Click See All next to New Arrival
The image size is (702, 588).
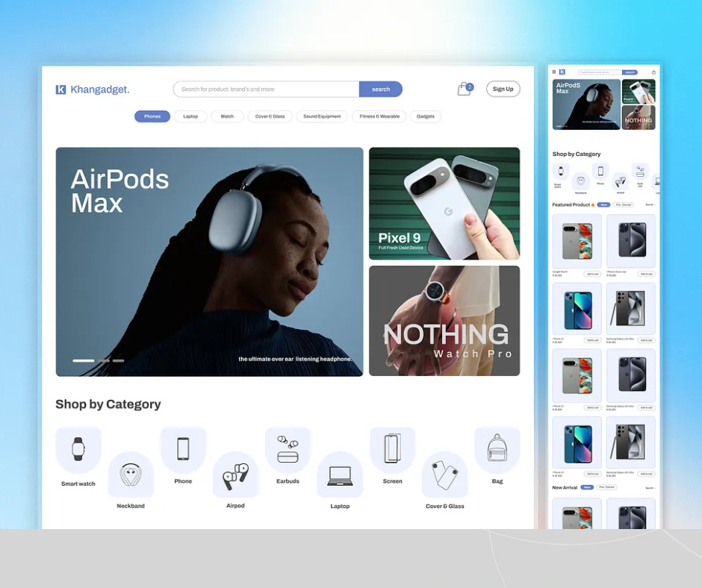pos(650,488)
